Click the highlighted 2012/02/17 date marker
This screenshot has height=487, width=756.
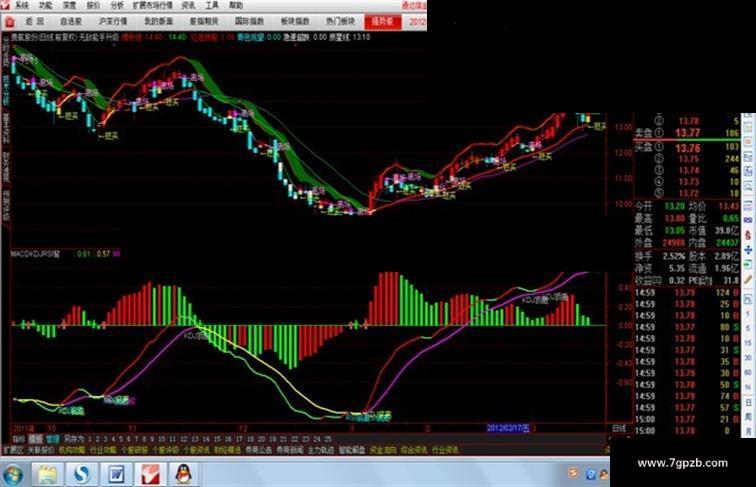(x=508, y=428)
